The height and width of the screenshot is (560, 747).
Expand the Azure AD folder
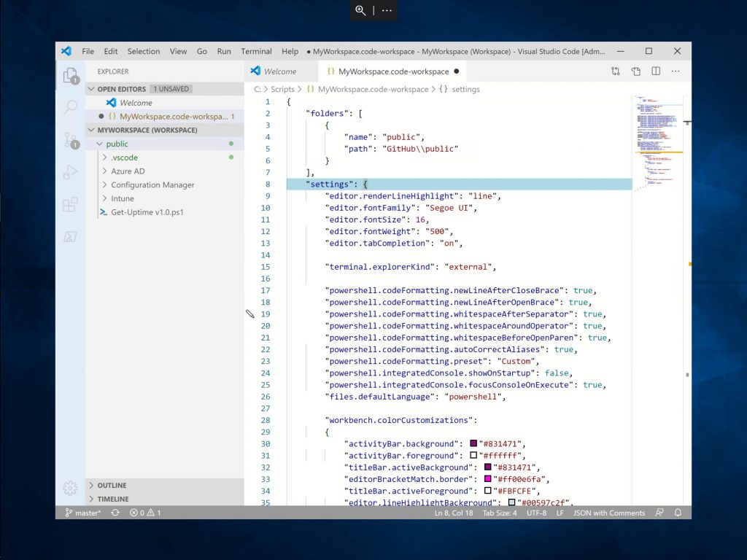tap(104, 171)
